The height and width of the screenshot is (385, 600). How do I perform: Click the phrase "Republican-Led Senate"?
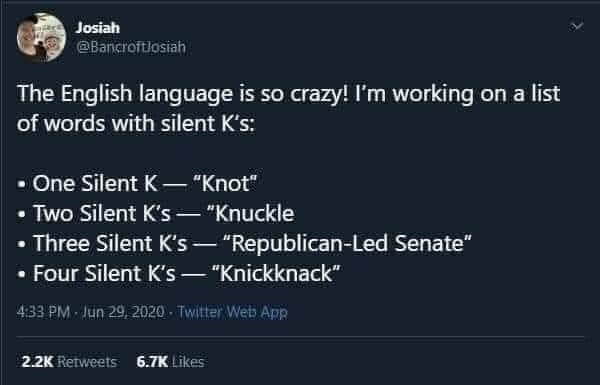click(347, 243)
